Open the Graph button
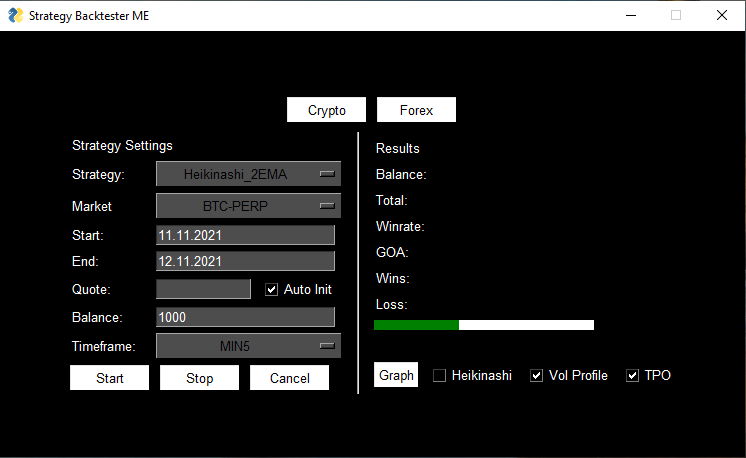 pyautogui.click(x=396, y=375)
